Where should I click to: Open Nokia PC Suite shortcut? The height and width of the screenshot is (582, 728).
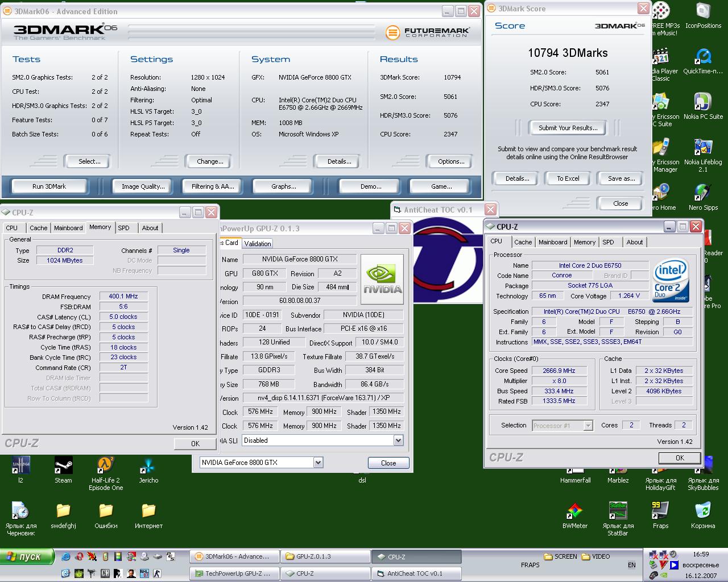coord(703,106)
